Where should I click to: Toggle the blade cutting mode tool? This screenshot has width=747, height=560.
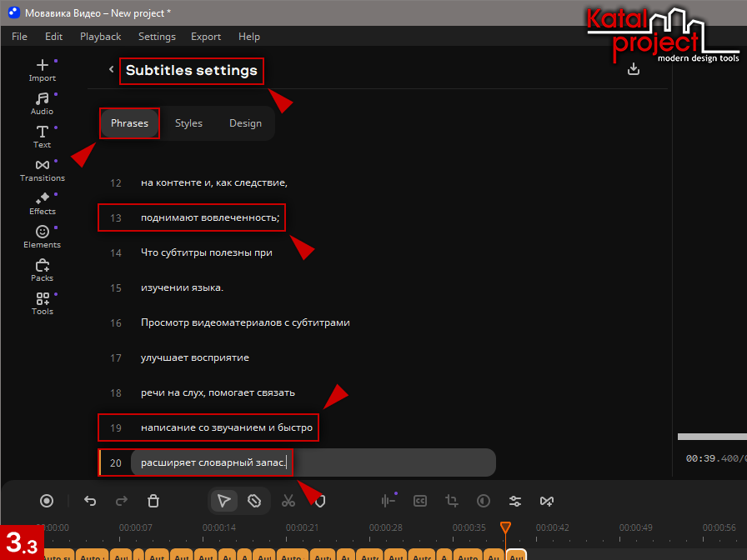254,501
